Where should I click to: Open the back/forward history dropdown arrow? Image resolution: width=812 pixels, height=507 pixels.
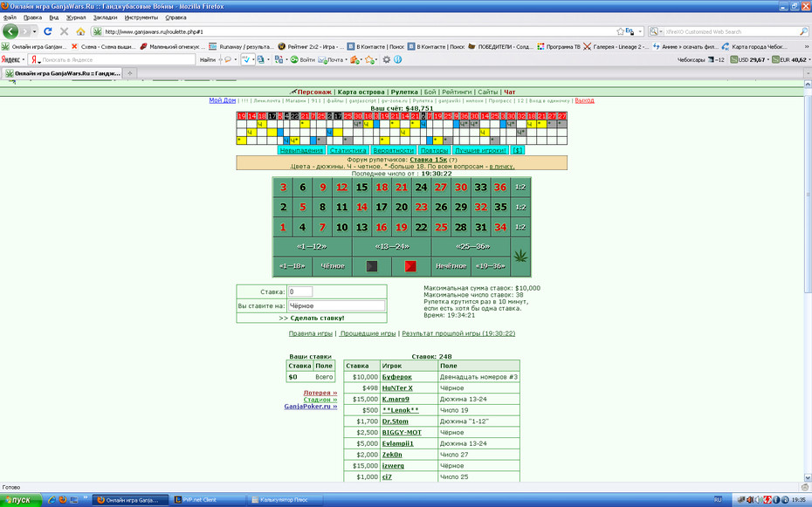[x=34, y=31]
